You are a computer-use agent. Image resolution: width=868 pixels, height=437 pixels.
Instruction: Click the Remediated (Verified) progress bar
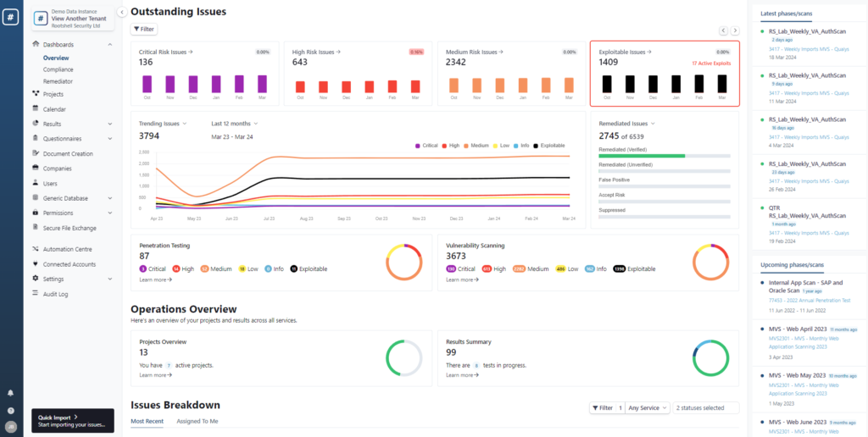(665, 156)
